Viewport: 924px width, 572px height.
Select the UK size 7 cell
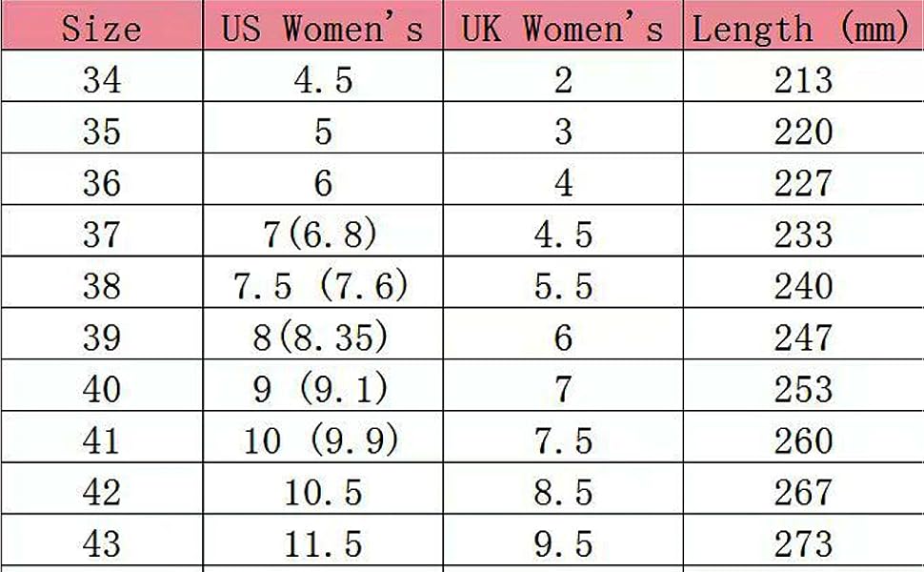563,385
